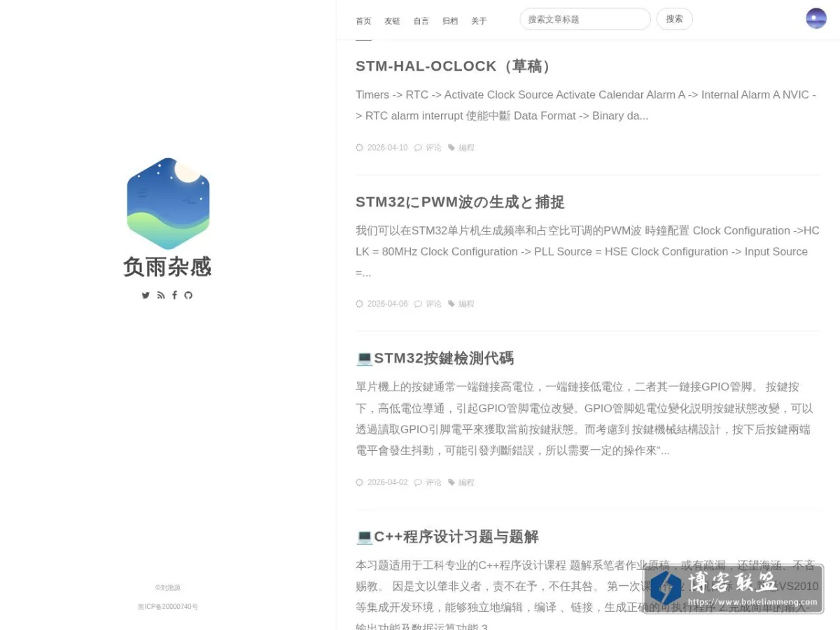Image resolution: width=840 pixels, height=630 pixels.
Task: Open the 归档 navigation item
Action: pyautogui.click(x=450, y=21)
